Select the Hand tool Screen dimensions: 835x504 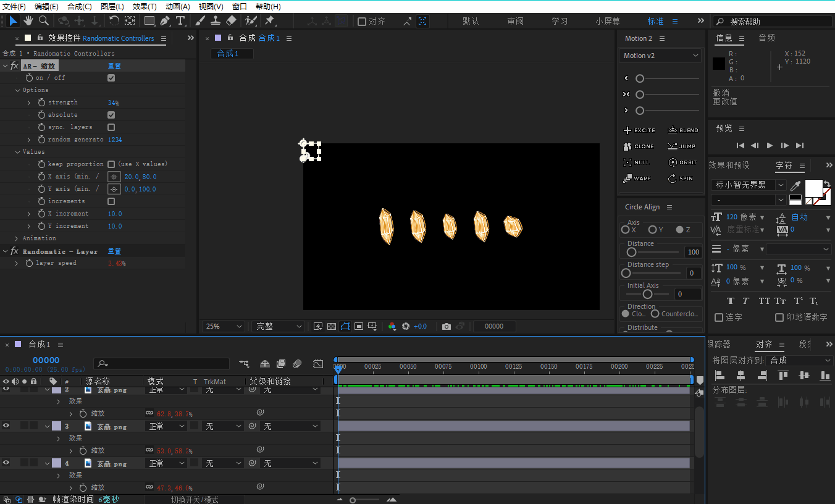coord(28,21)
